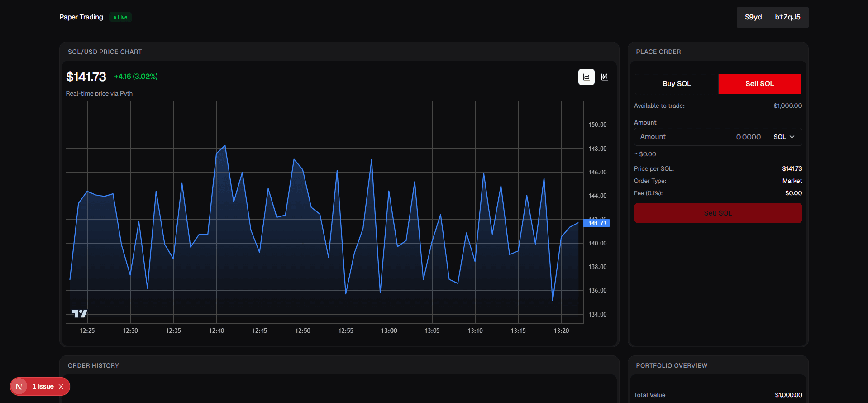Viewport: 868px width, 403px height.
Task: Switch to the area chart view
Action: pyautogui.click(x=586, y=77)
